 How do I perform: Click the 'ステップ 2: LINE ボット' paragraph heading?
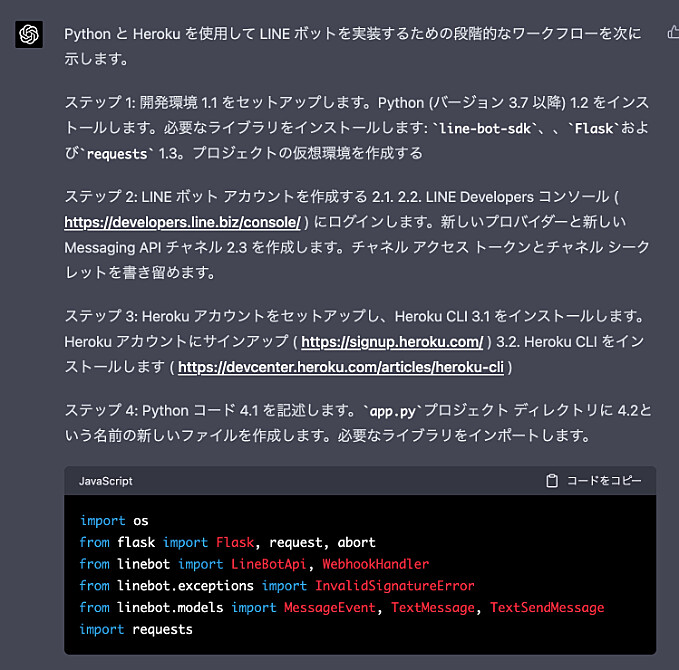(141, 197)
